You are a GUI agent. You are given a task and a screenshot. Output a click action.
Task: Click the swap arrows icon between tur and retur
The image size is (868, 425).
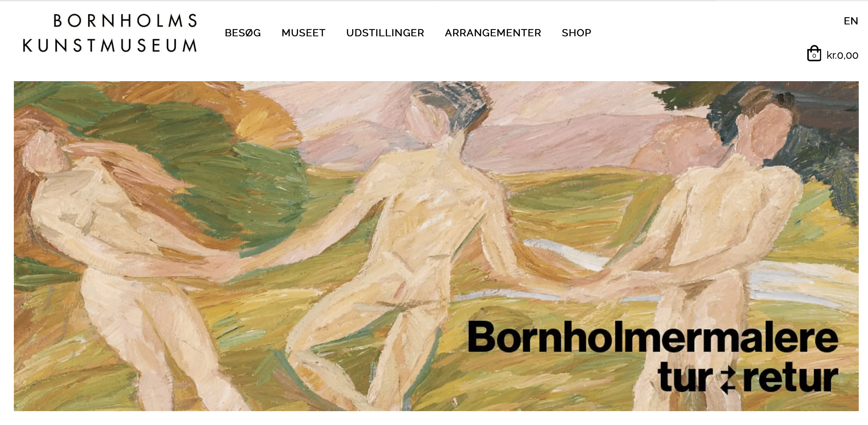point(728,380)
